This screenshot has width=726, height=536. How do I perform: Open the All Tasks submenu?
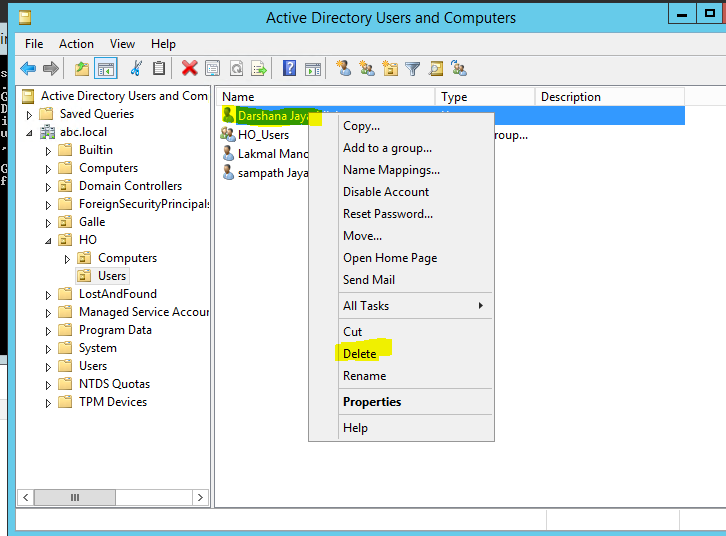coord(415,305)
